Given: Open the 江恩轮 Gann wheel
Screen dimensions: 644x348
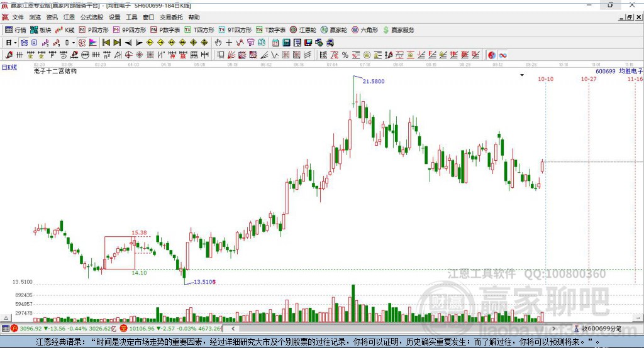Looking at the screenshot, I should [x=303, y=30].
